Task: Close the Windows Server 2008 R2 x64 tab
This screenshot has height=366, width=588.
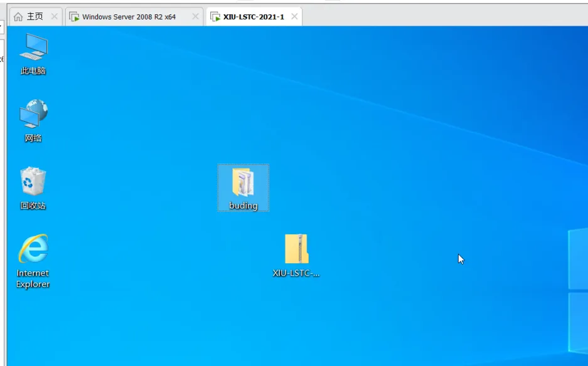Action: click(x=195, y=16)
